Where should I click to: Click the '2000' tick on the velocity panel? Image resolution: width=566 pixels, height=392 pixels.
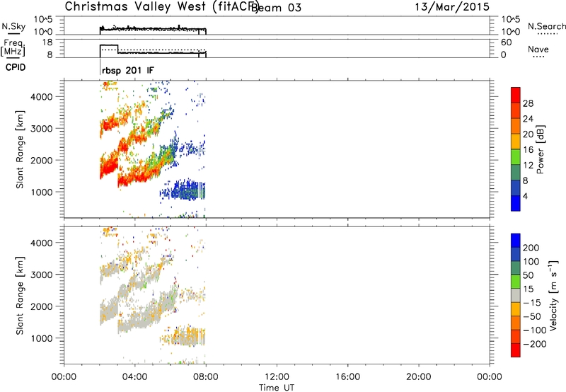[42, 306]
